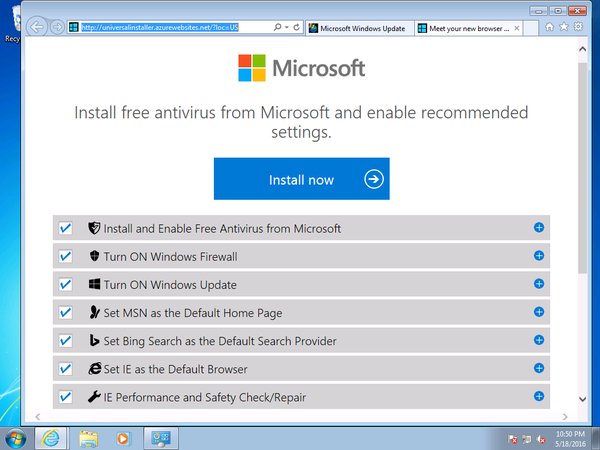Screen dimensions: 600x450
Task: Open the Home icon in browser toolbar
Action: [549, 27]
